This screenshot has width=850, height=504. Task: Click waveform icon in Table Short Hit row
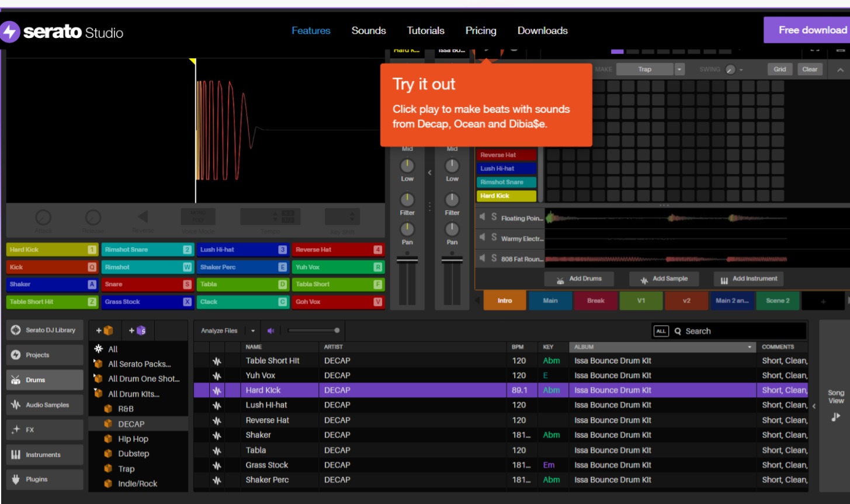[217, 361]
